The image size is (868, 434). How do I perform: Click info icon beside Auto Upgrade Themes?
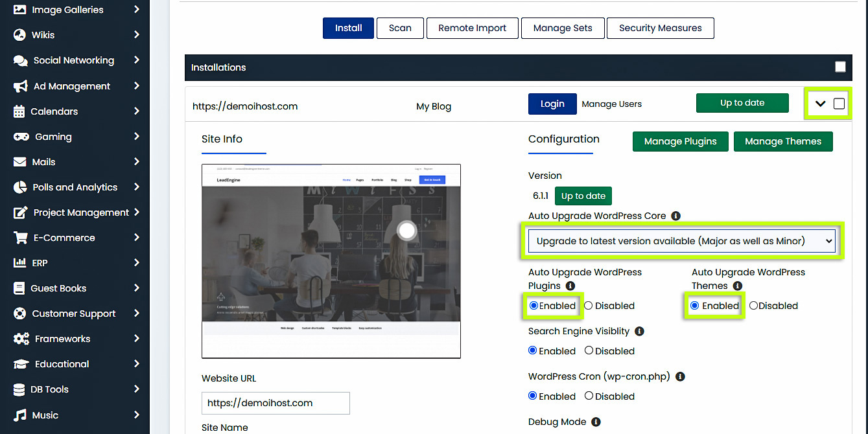click(738, 286)
